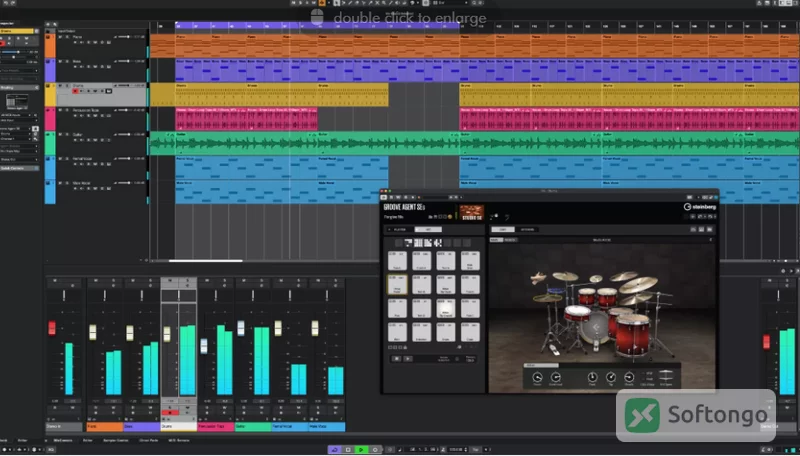
Task: Select the Object Selection arrow tool
Action: [x=337, y=3]
